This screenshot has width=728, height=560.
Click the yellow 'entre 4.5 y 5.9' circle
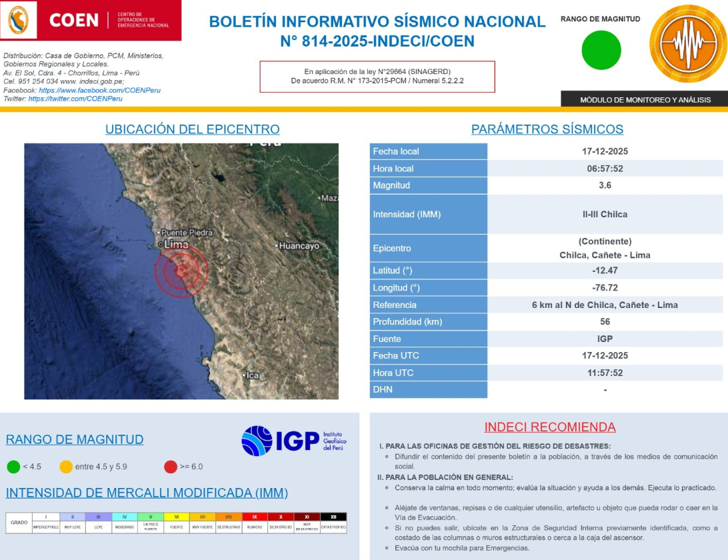65,467
